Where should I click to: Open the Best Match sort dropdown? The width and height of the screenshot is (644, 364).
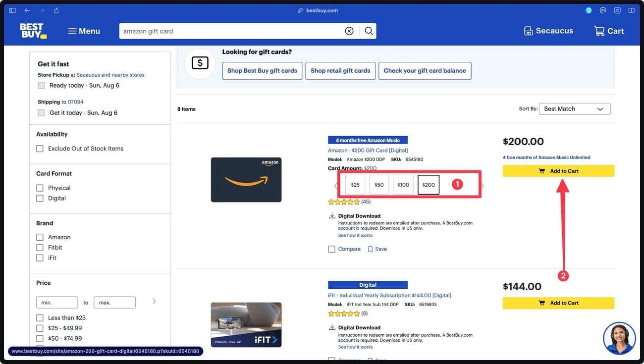point(575,107)
